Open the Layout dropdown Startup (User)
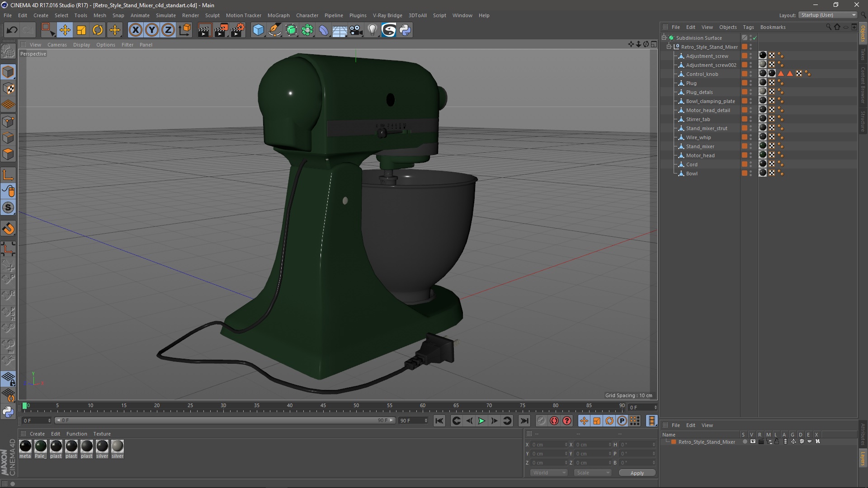Image resolution: width=868 pixels, height=488 pixels. pos(828,15)
